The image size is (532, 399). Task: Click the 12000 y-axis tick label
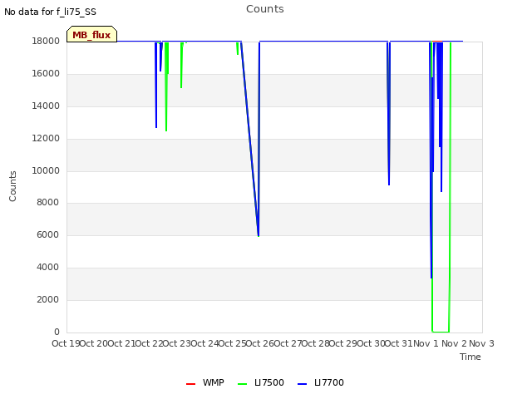point(46,138)
